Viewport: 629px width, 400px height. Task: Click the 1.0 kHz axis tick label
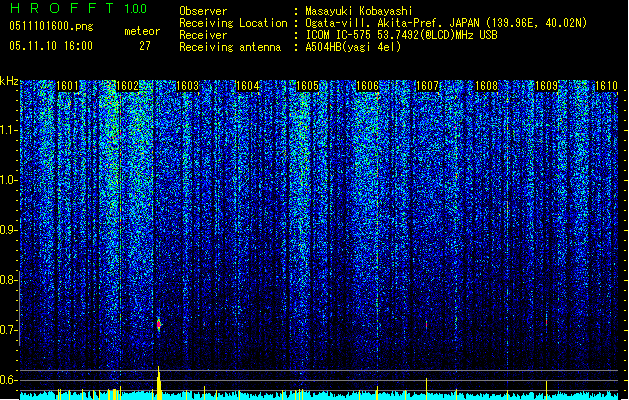tap(9, 180)
